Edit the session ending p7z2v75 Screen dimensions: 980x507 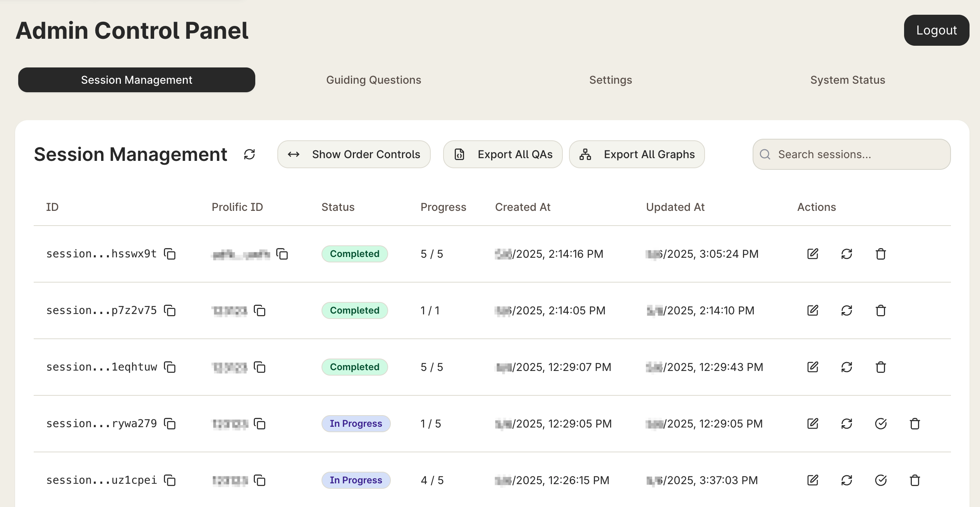(812, 310)
